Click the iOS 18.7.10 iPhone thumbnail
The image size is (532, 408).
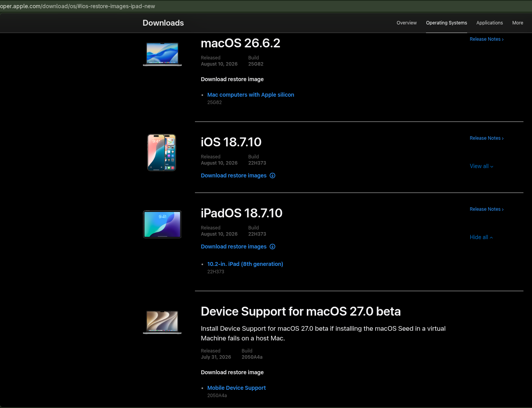point(162,153)
